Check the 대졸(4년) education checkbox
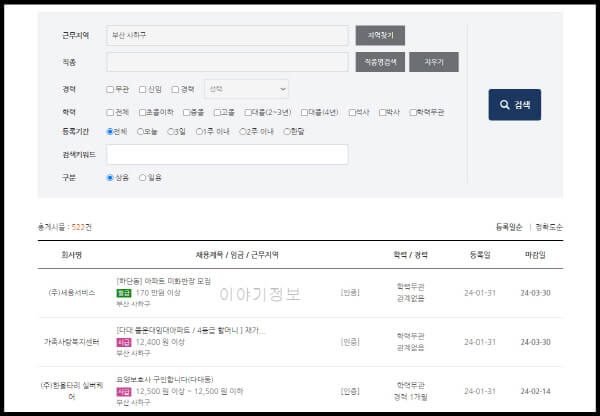The width and height of the screenshot is (600, 416). point(305,113)
